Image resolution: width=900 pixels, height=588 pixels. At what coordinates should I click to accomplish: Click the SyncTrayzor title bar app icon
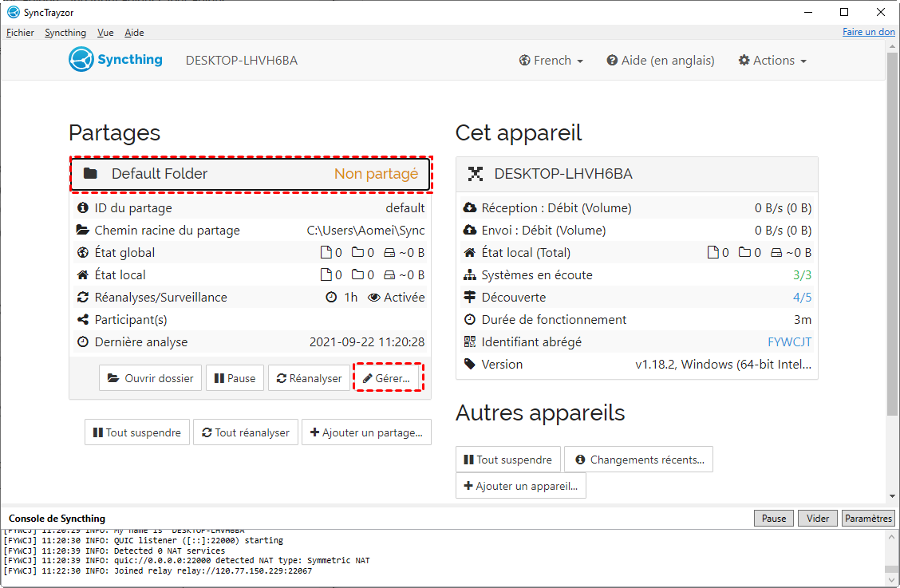pyautogui.click(x=14, y=12)
